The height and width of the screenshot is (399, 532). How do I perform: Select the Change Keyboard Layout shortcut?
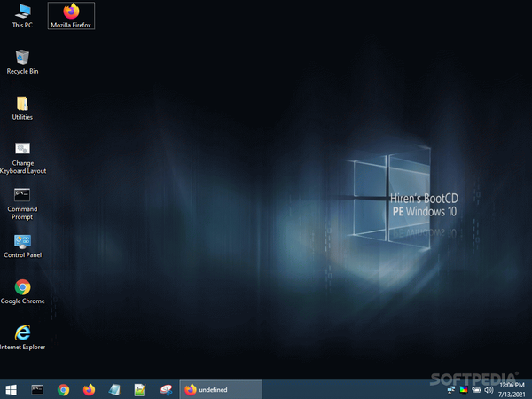click(23, 158)
